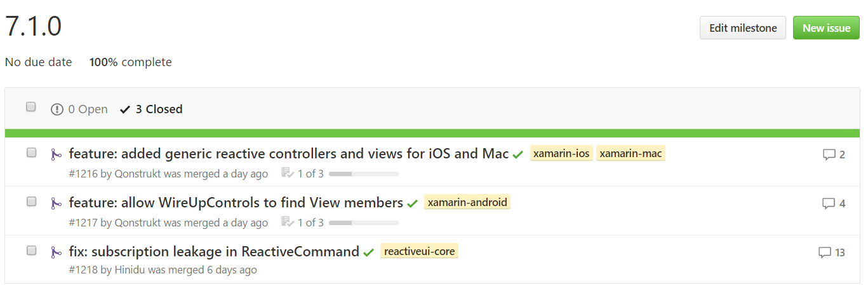Toggle the select-all issues checkbox
This screenshot has height=290, width=868.
tap(31, 107)
